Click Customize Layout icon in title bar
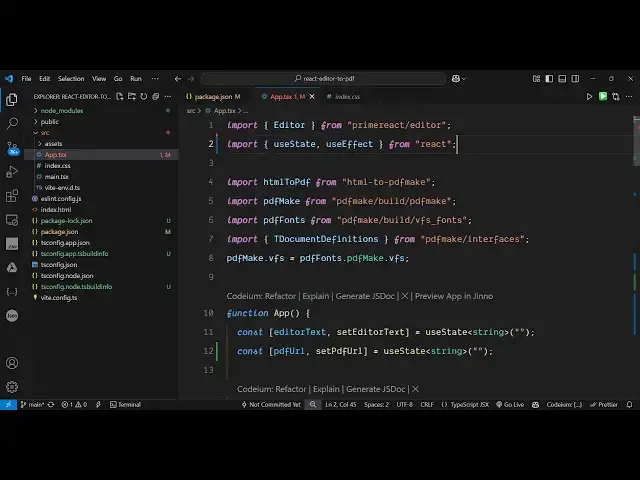The image size is (640, 480). pyautogui.click(x=536, y=78)
